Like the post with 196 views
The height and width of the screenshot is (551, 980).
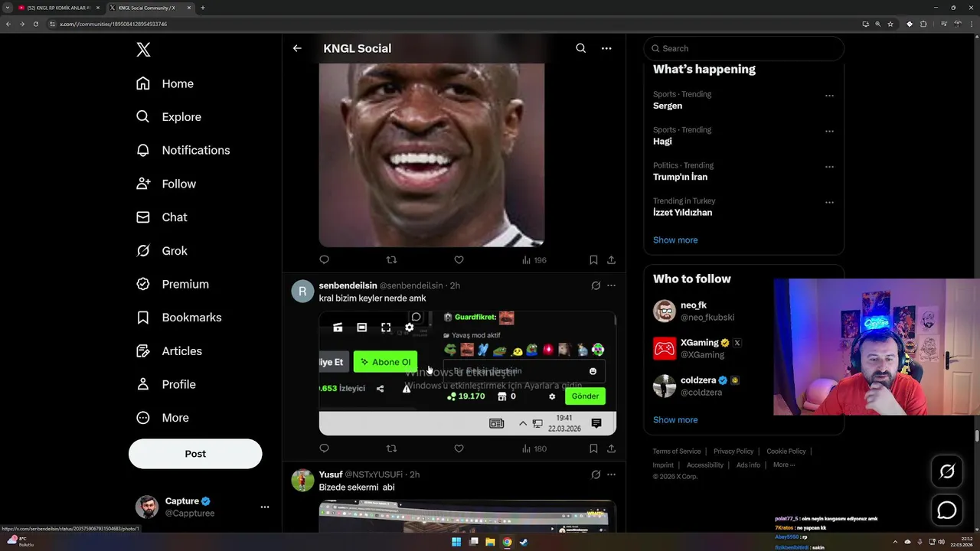[459, 260]
